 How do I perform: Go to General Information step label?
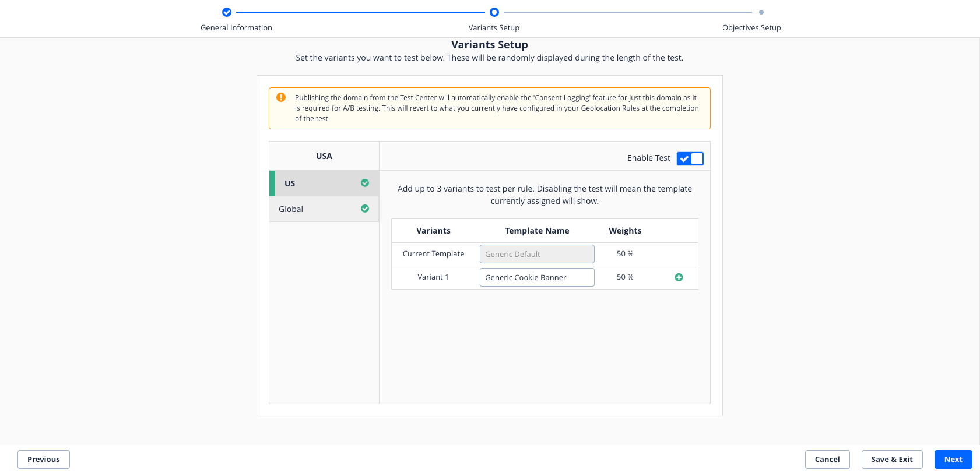[236, 27]
